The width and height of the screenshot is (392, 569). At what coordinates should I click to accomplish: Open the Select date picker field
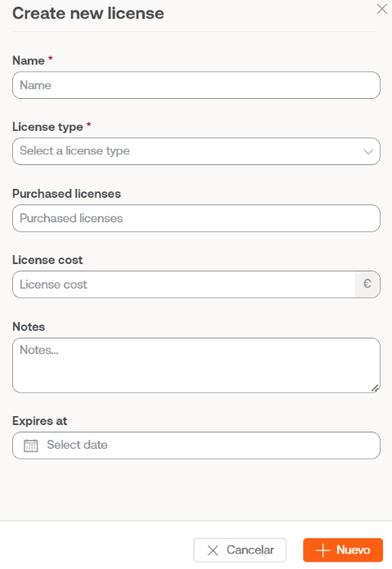point(196,446)
